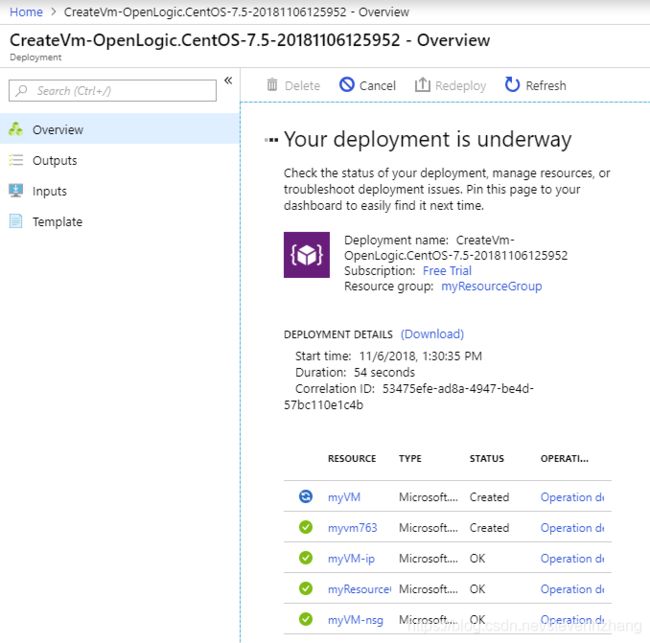Screen dimensions: 650x643
Task: Click the Delete button label
Action: click(302, 85)
